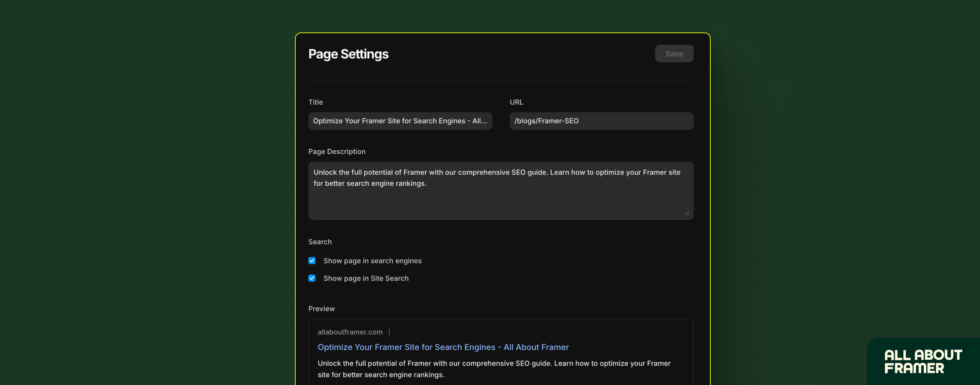
Task: Select the Page Description label
Action: [337, 152]
